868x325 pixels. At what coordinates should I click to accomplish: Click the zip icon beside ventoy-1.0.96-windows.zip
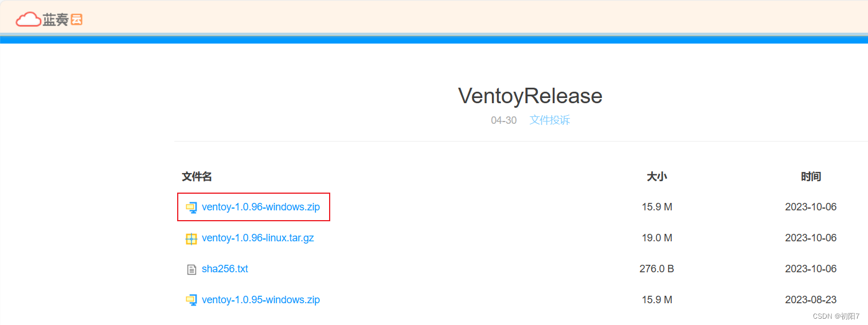tap(191, 207)
